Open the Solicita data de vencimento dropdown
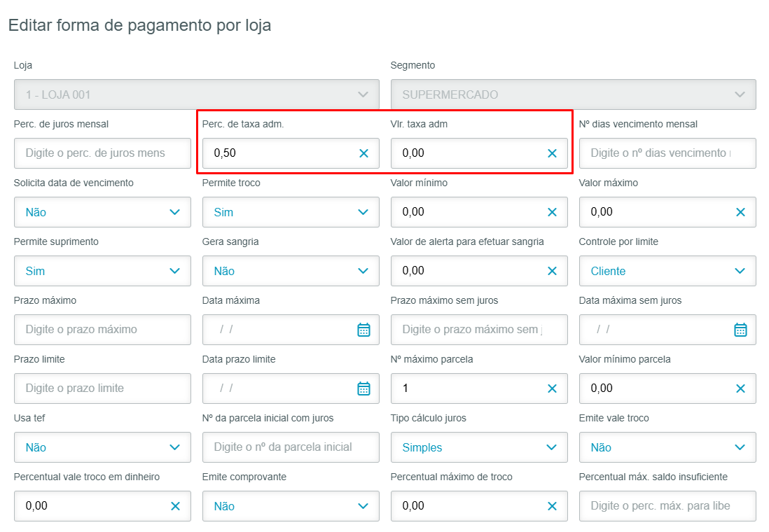The image size is (769, 532). click(102, 212)
